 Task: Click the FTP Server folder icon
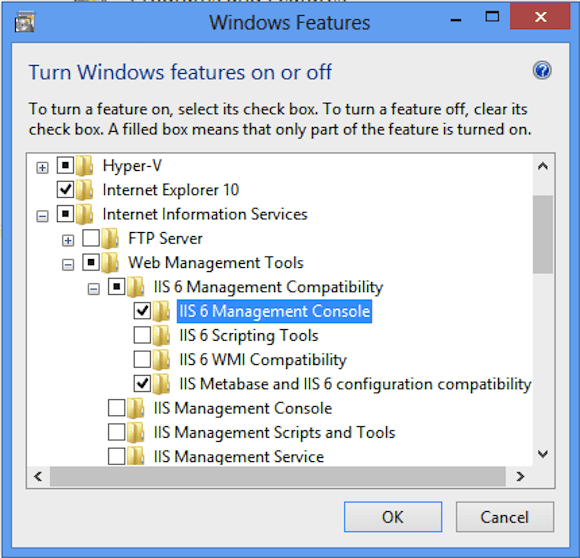[110, 239]
